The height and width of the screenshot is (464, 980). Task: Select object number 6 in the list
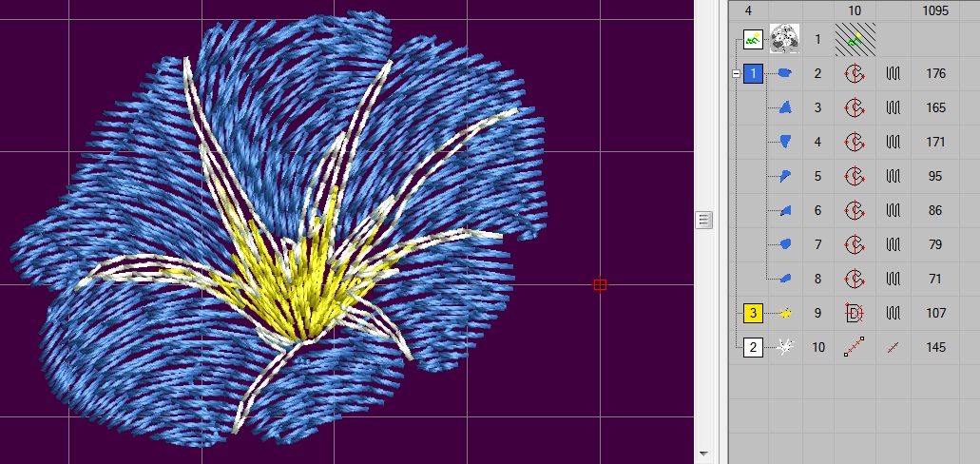[818, 211]
